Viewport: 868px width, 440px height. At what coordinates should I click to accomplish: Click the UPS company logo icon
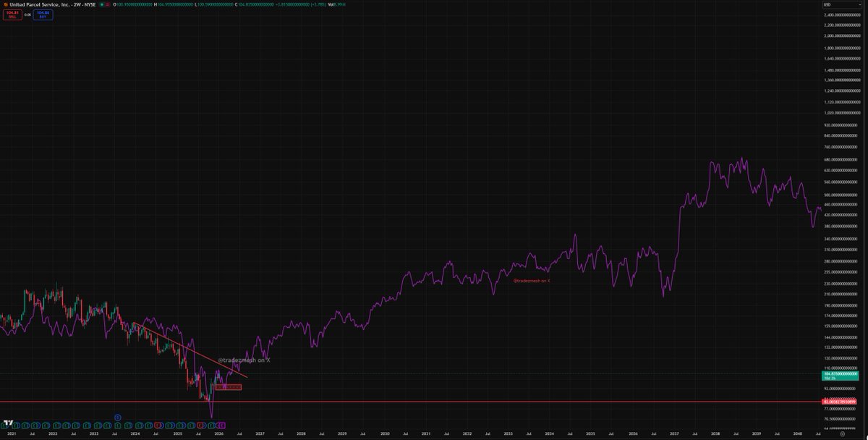pos(6,5)
